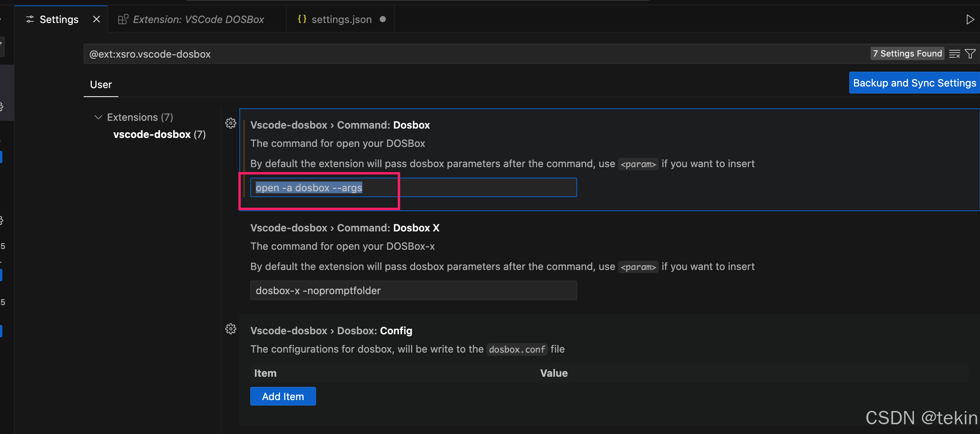
Task: Click the Vscode-dosbox Dosbox: Config heading
Action: [x=331, y=331]
